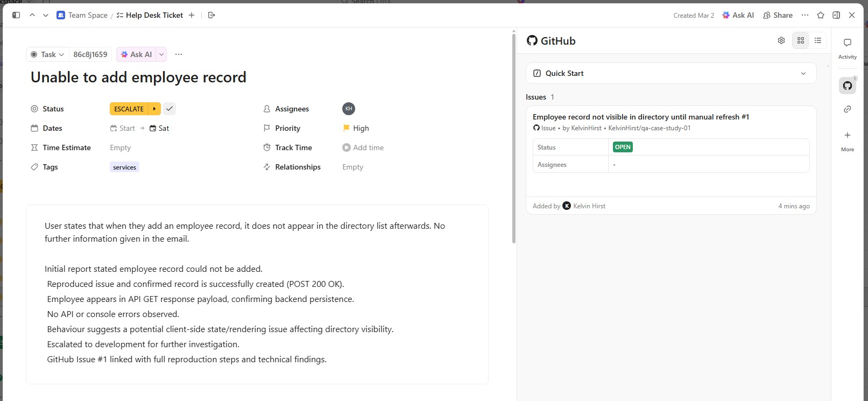Image resolution: width=868 pixels, height=401 pixels.
Task: Toggle the task layout panel icon
Action: coord(836,15)
